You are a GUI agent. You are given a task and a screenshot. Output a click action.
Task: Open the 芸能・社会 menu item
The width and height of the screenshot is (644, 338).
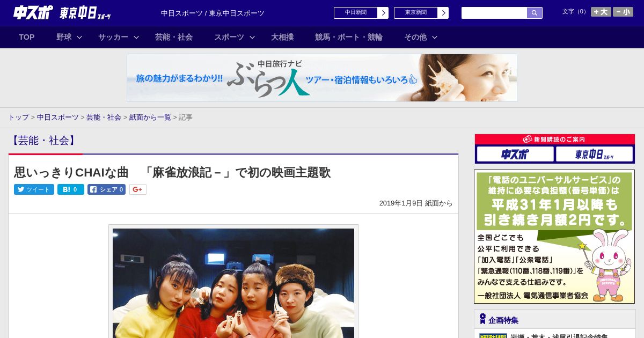(x=174, y=37)
